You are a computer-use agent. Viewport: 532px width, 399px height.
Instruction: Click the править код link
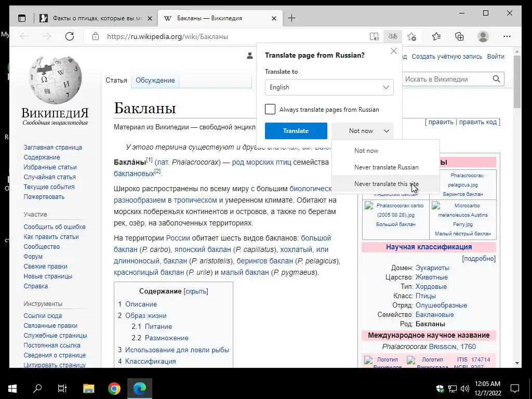[478, 122]
